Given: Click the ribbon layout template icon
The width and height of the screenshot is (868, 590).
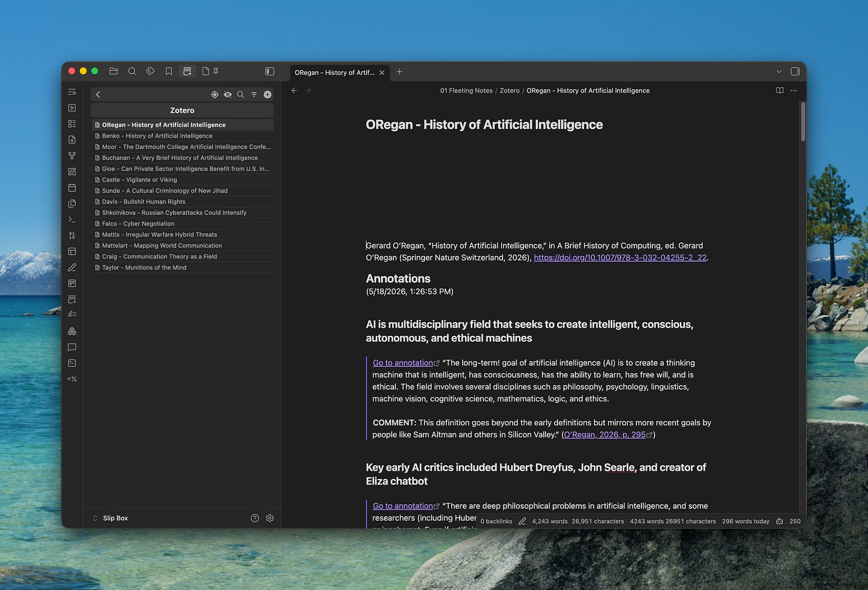Looking at the screenshot, I should point(72,251).
